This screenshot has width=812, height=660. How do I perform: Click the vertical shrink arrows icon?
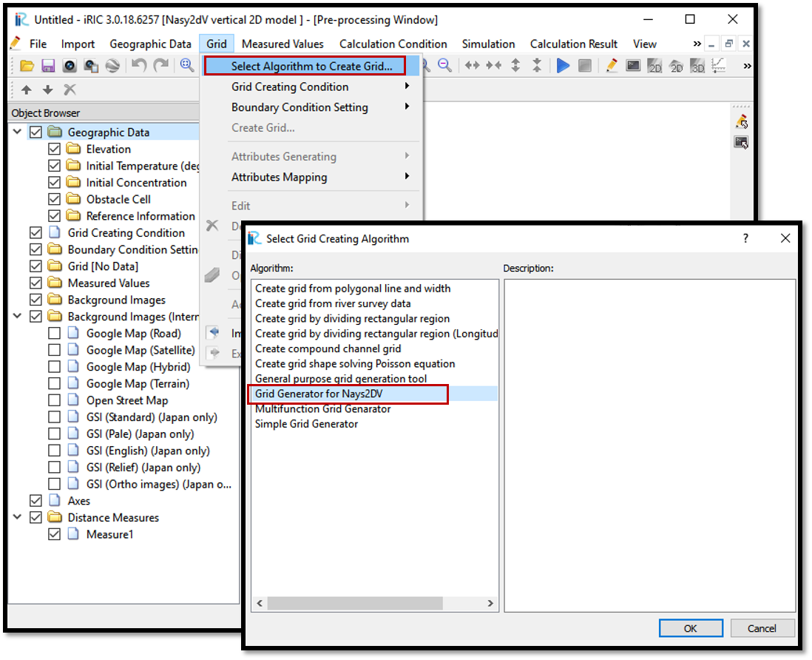point(537,65)
